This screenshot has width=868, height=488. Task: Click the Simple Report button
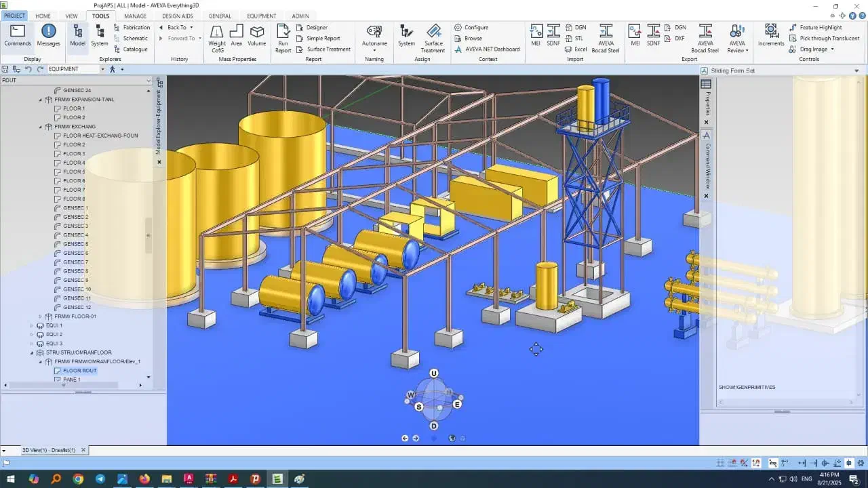coord(323,39)
